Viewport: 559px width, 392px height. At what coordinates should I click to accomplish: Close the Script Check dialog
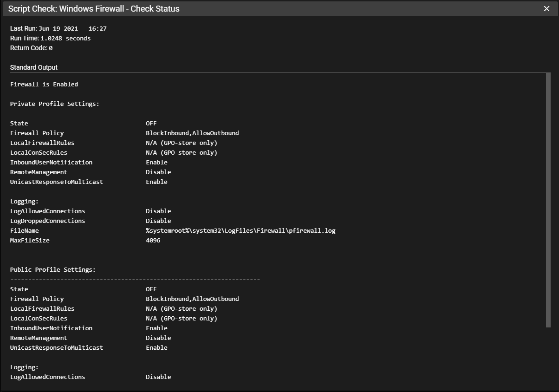(546, 9)
